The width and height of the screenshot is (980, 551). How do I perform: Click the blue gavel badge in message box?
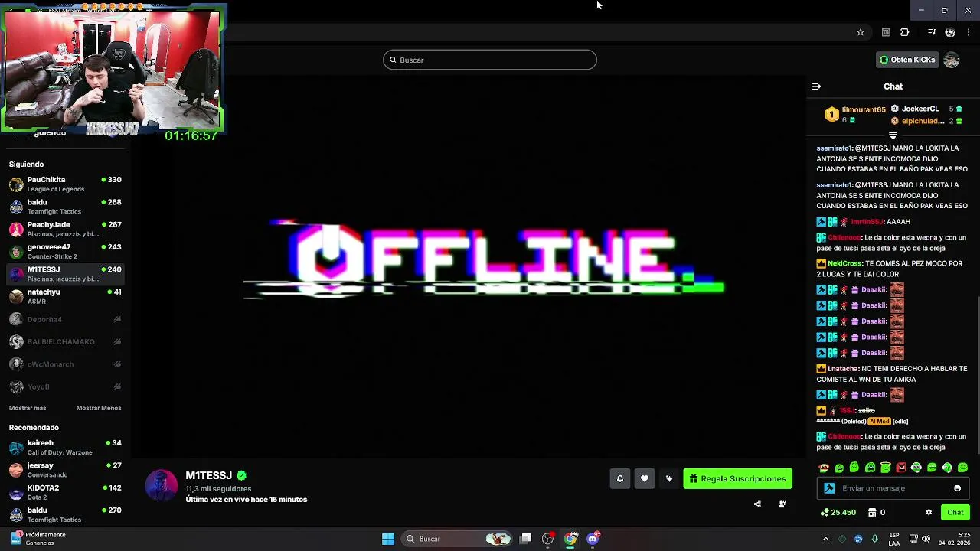click(829, 488)
